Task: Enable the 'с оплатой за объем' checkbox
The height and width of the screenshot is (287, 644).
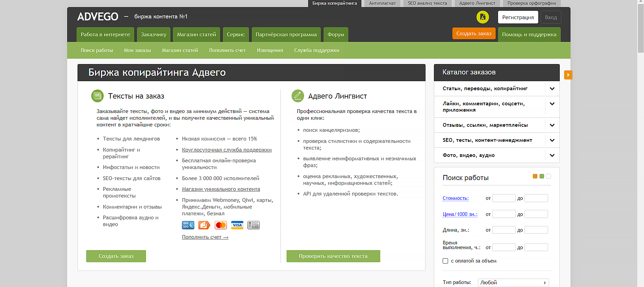Action: [x=445, y=261]
